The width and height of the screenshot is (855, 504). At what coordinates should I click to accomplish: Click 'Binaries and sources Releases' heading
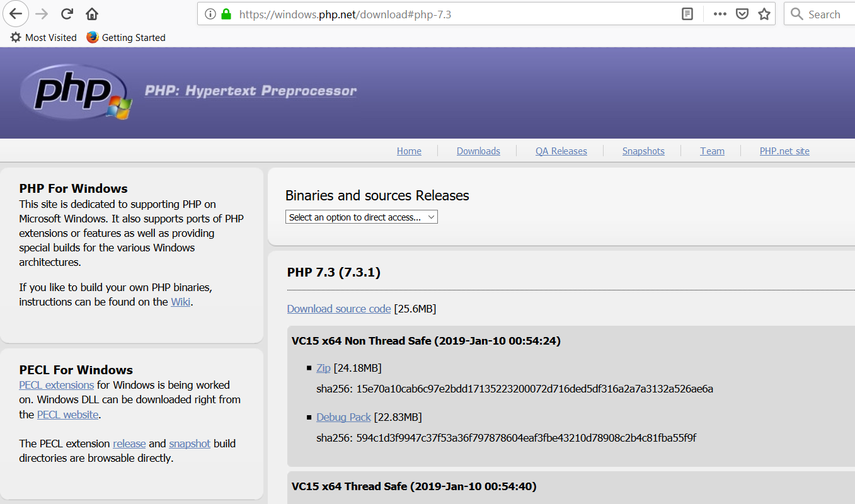377,195
